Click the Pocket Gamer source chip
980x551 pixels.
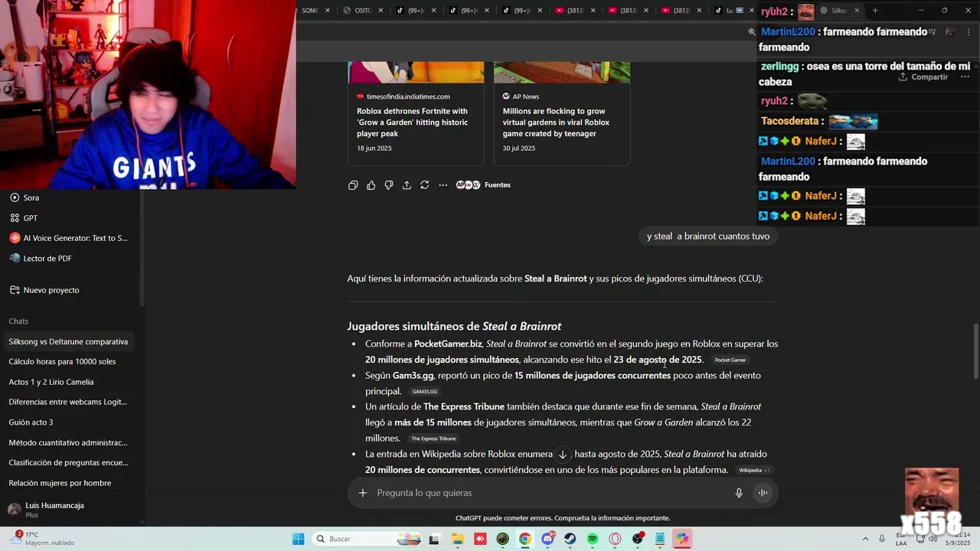pos(730,360)
